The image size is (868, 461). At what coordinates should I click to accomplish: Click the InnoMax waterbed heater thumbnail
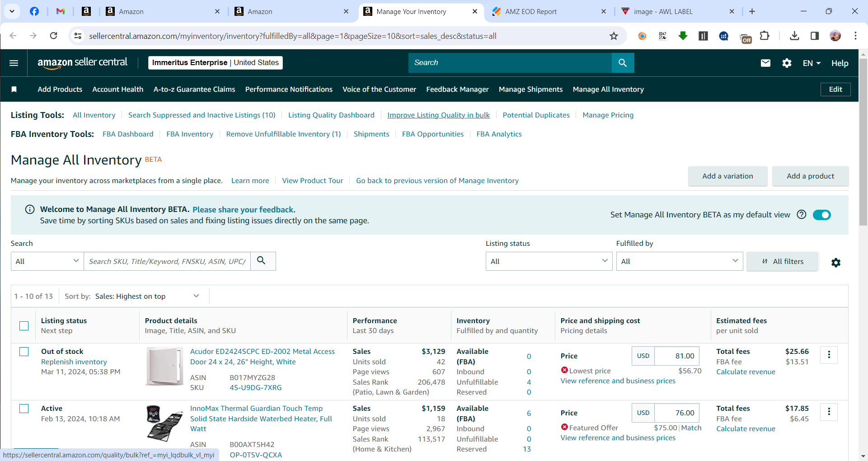[164, 423]
